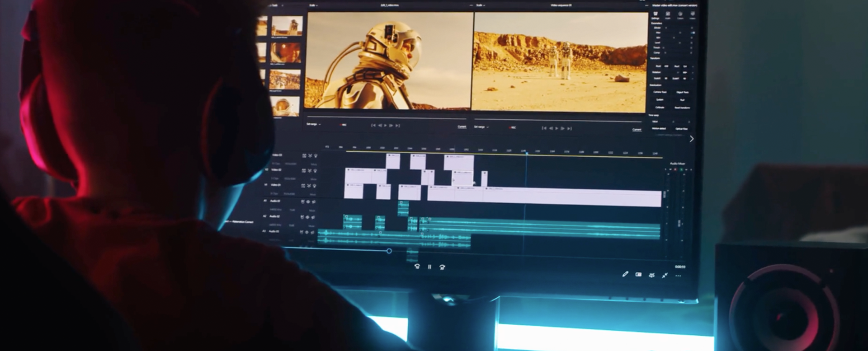Open the fourth inspector tab icon
868x351 pixels.
[692, 16]
